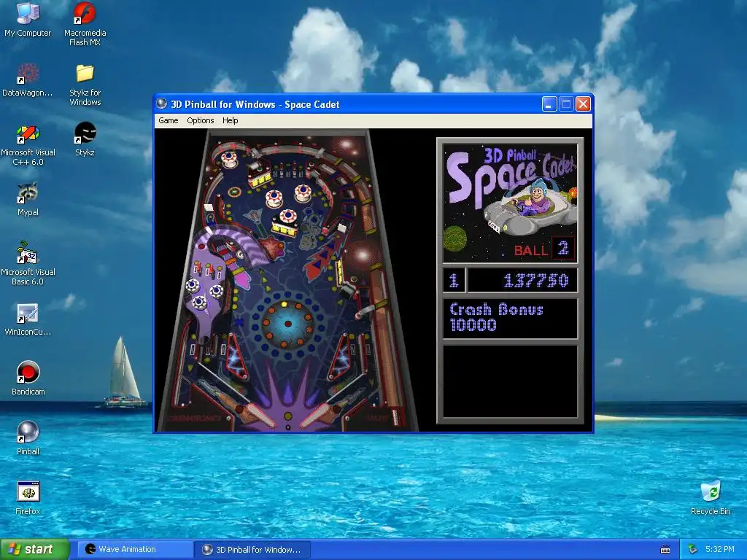The width and height of the screenshot is (747, 560).
Task: Minimize the 3D Pinball window
Action: 549,104
